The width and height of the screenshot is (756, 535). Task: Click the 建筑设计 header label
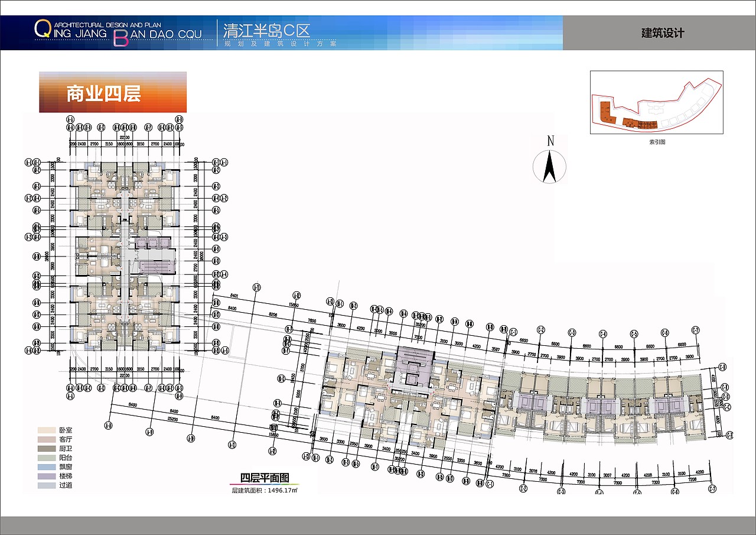click(x=663, y=33)
